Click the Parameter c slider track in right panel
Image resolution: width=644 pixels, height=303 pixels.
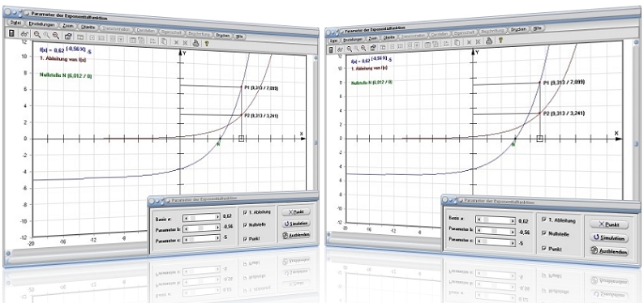[x=496, y=242]
